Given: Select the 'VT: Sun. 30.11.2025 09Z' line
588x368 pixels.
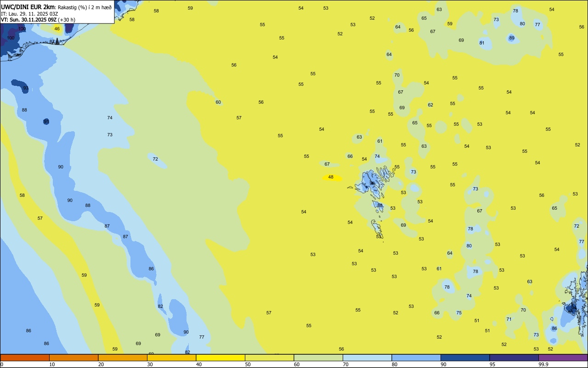Looking at the screenshot, I should pyautogui.click(x=28, y=20).
